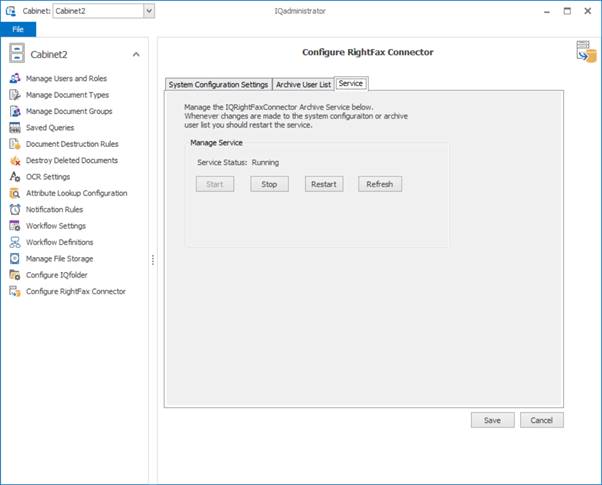Switch to System Configuration Settings tab
Viewport: 602px width, 485px height.
pos(218,84)
